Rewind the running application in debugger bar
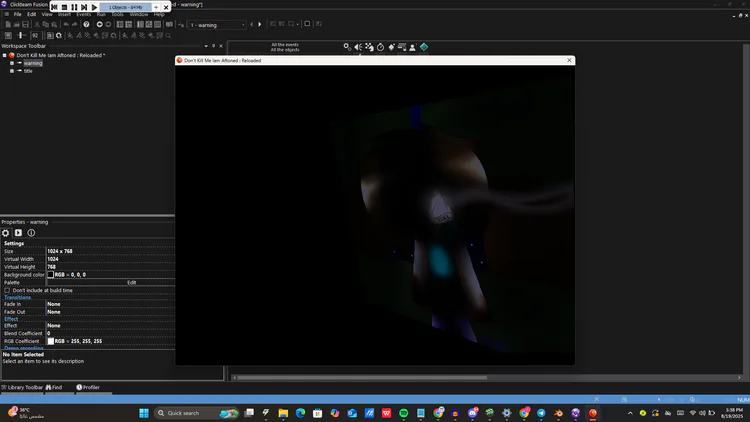Viewport: 750px width, 422px height. [54, 7]
